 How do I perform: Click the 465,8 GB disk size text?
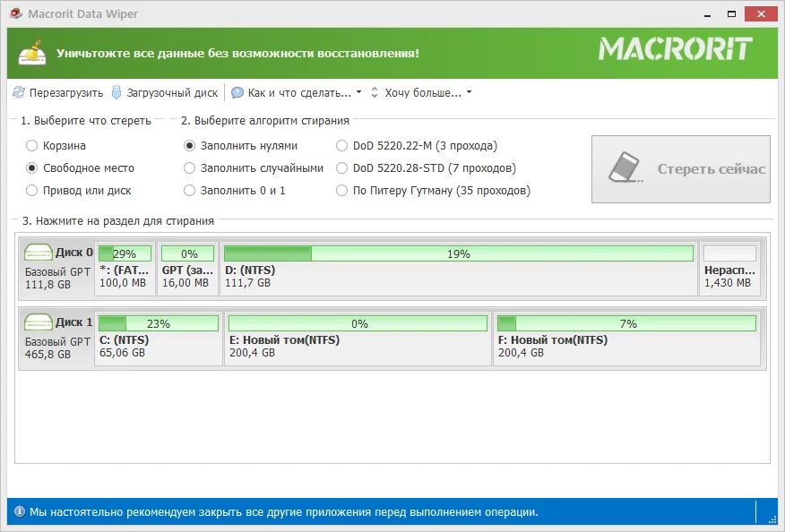tap(48, 355)
